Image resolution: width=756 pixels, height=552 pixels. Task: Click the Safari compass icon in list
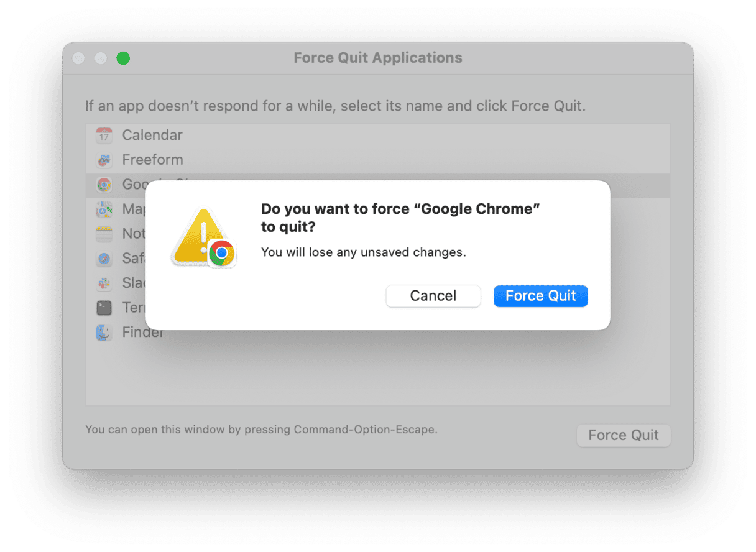[x=104, y=259]
